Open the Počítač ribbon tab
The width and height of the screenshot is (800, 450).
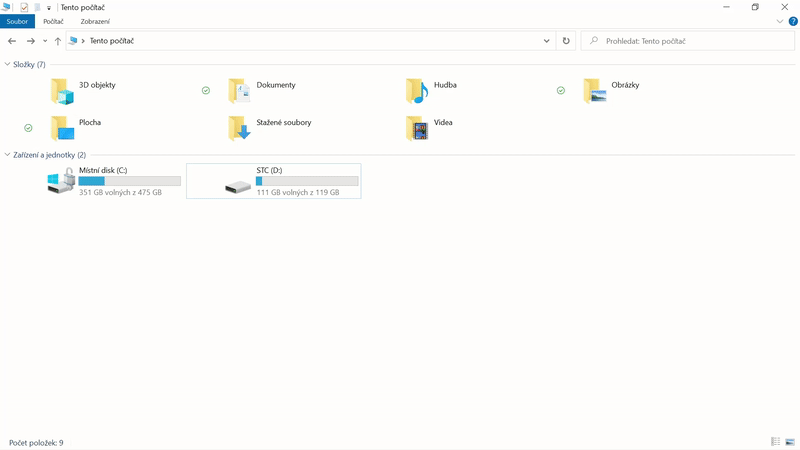pyautogui.click(x=53, y=21)
